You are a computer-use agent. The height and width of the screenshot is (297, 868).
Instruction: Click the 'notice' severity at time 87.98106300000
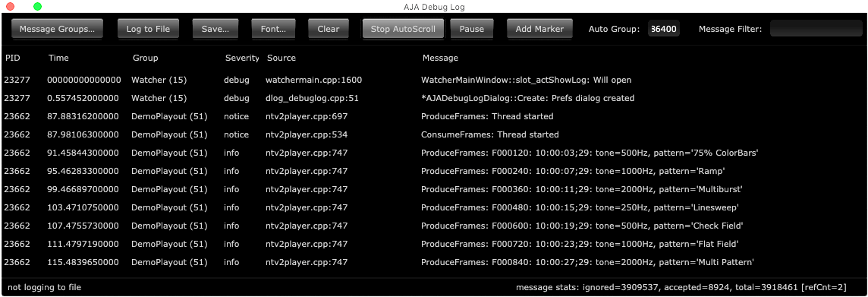coord(236,134)
